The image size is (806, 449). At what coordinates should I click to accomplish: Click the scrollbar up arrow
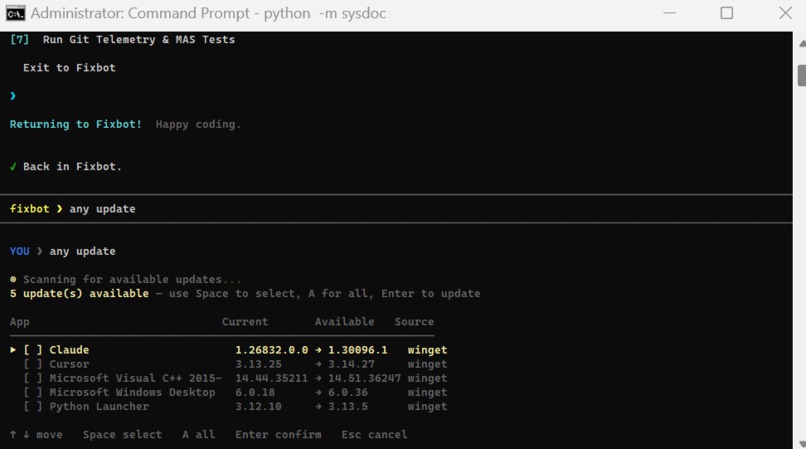802,44
